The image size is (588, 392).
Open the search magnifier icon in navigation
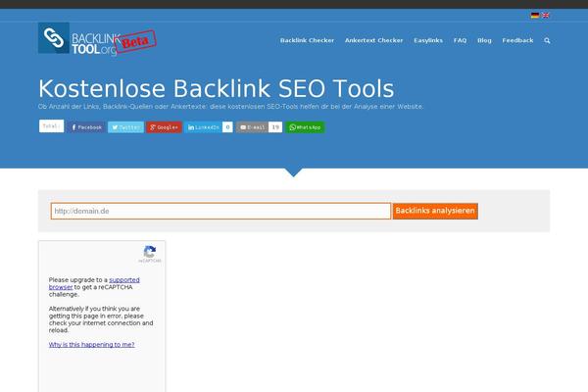click(x=547, y=40)
